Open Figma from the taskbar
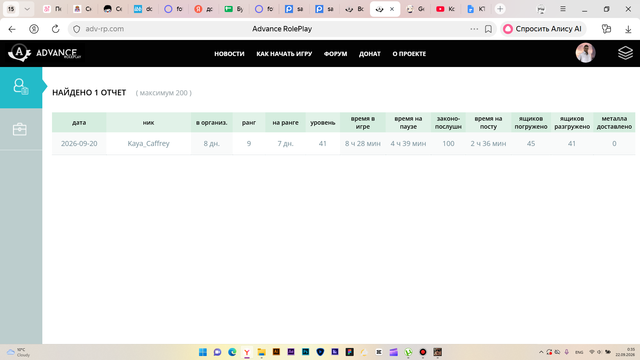 click(350, 352)
